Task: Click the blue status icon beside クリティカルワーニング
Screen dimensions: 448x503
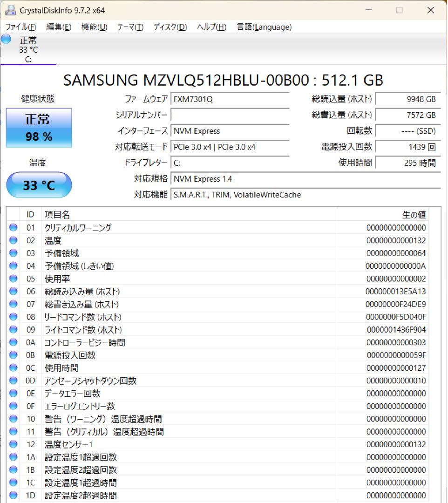Action: coord(13,228)
